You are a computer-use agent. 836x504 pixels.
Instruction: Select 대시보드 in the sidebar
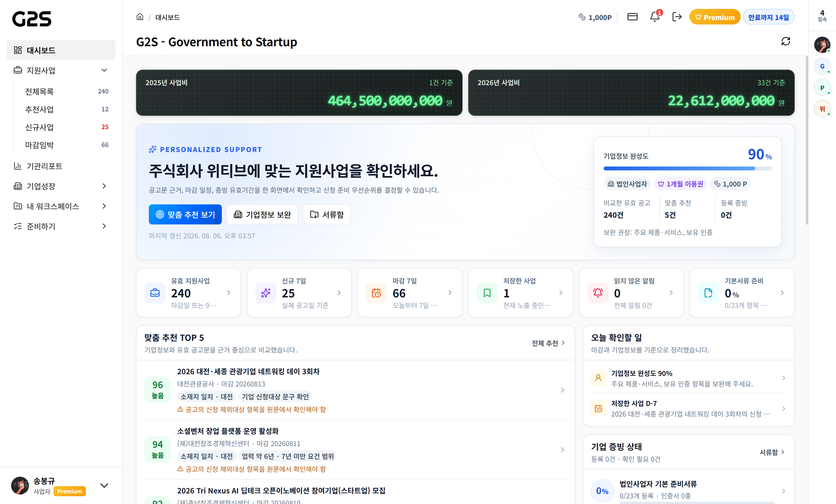pyautogui.click(x=61, y=50)
